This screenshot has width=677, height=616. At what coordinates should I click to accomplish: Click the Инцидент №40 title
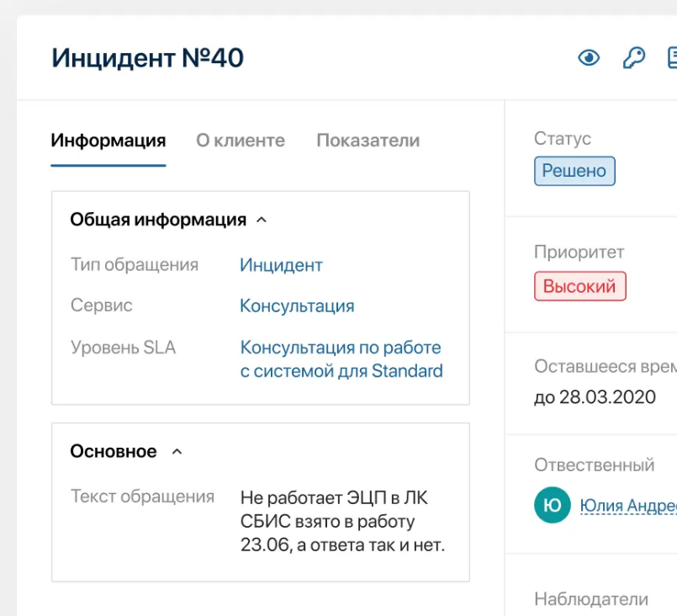point(148,58)
